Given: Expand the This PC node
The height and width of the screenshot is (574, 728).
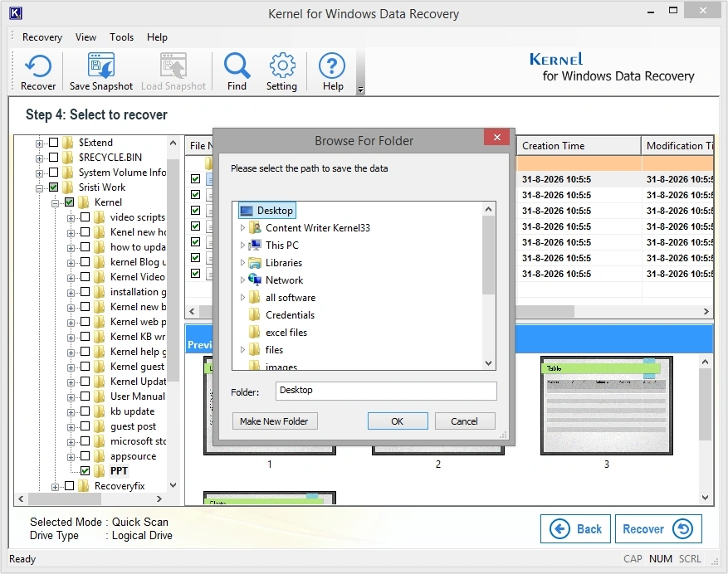Looking at the screenshot, I should 242,245.
